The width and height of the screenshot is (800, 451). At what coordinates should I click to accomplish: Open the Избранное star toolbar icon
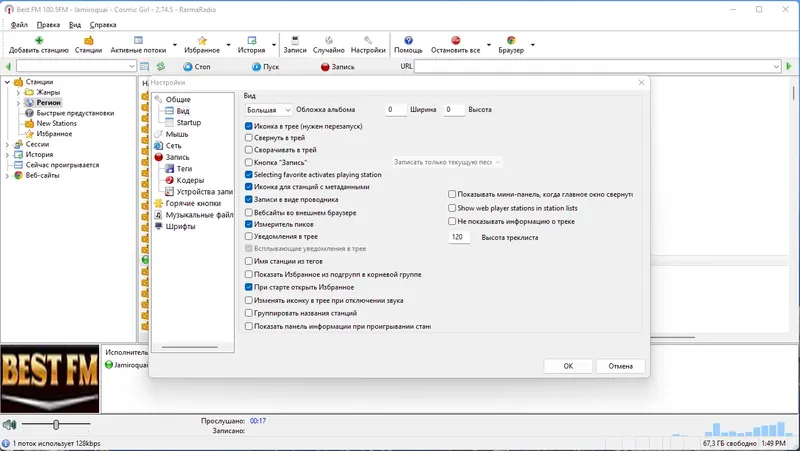point(202,40)
